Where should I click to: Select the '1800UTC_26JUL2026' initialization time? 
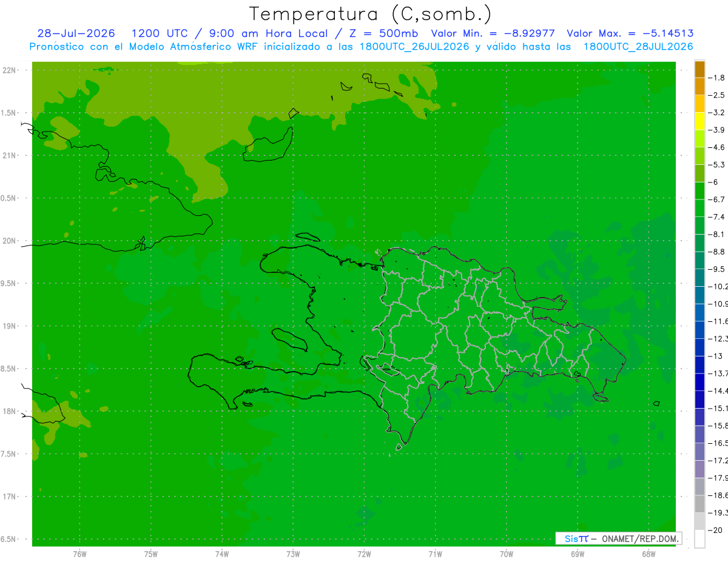tap(414, 47)
